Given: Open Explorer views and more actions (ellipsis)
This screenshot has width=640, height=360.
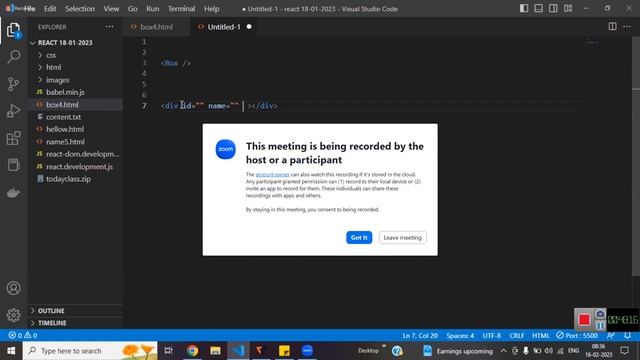Looking at the screenshot, I should point(109,27).
